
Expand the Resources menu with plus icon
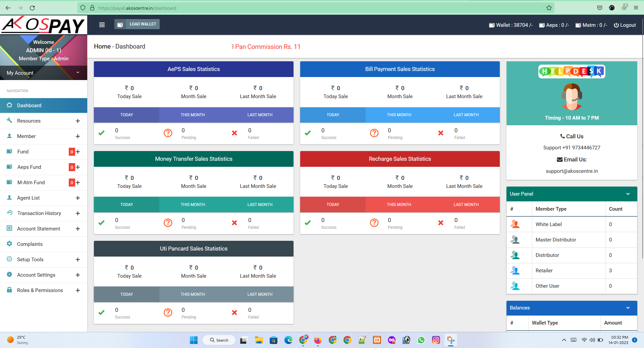78,121
